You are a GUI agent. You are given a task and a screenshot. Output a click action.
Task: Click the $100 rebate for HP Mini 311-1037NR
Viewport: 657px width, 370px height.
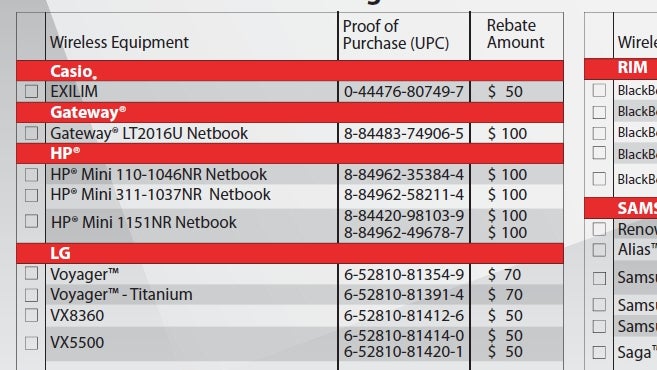pyautogui.click(x=507, y=195)
